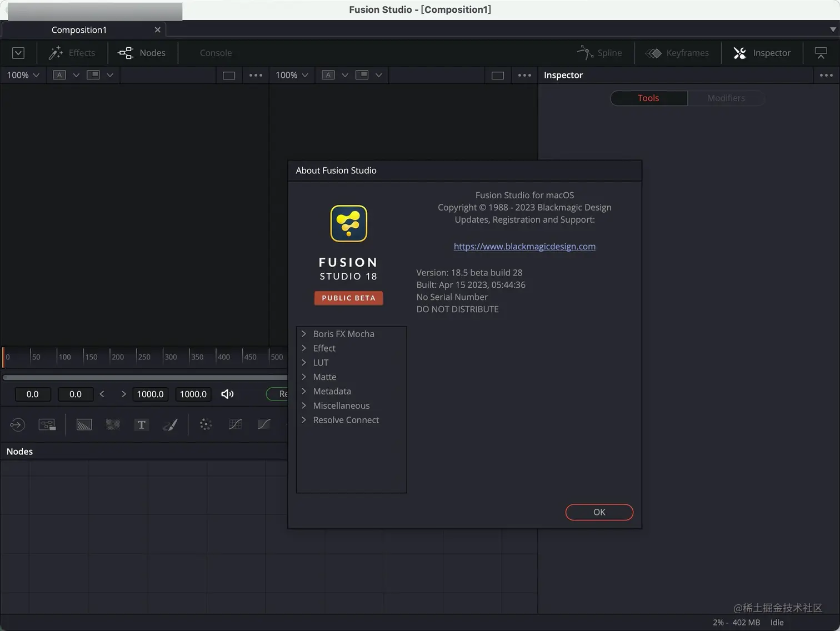This screenshot has height=631, width=840.
Task: Click the Saver tool icon beside the Loader
Action: click(47, 425)
